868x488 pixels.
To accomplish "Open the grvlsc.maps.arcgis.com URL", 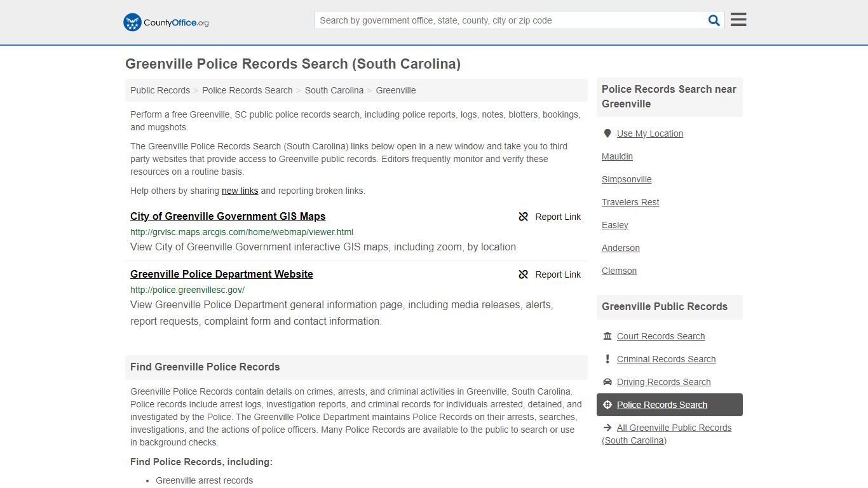I will (x=241, y=232).
